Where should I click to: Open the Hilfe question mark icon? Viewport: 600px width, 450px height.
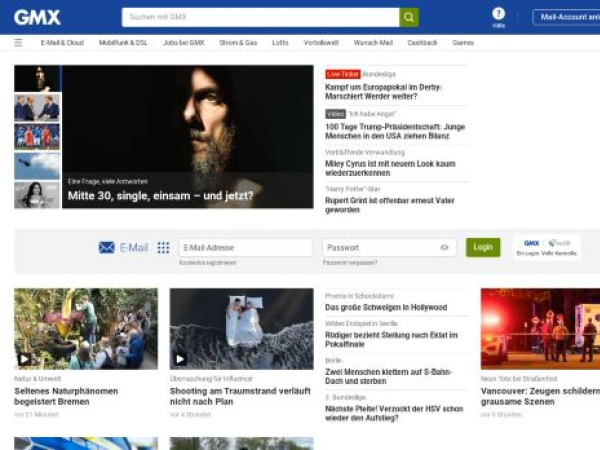(x=498, y=14)
